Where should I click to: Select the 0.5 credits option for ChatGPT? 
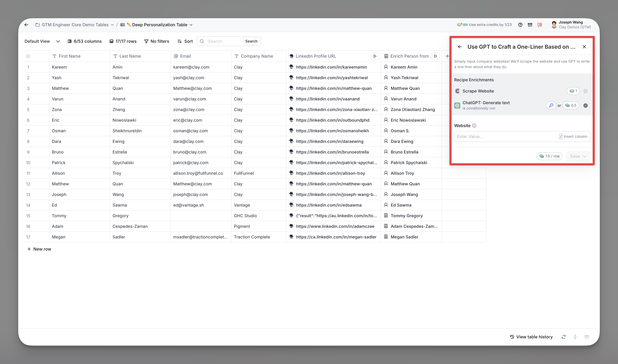(571, 105)
